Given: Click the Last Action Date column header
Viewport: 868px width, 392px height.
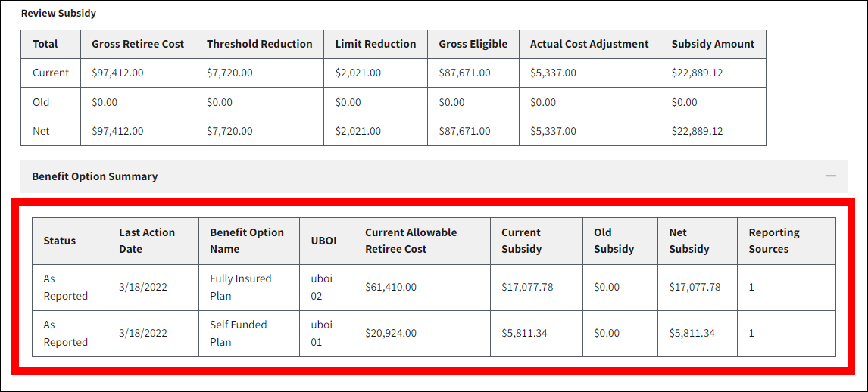Looking at the screenshot, I should click(147, 241).
